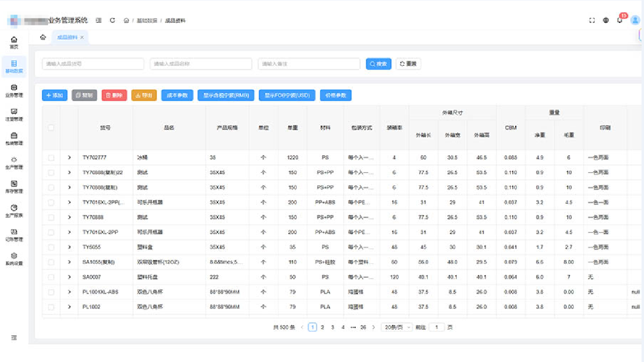Viewport: 644px width, 362px height.
Task: Check the row PL1001XL-ABS
Action: tap(51, 292)
